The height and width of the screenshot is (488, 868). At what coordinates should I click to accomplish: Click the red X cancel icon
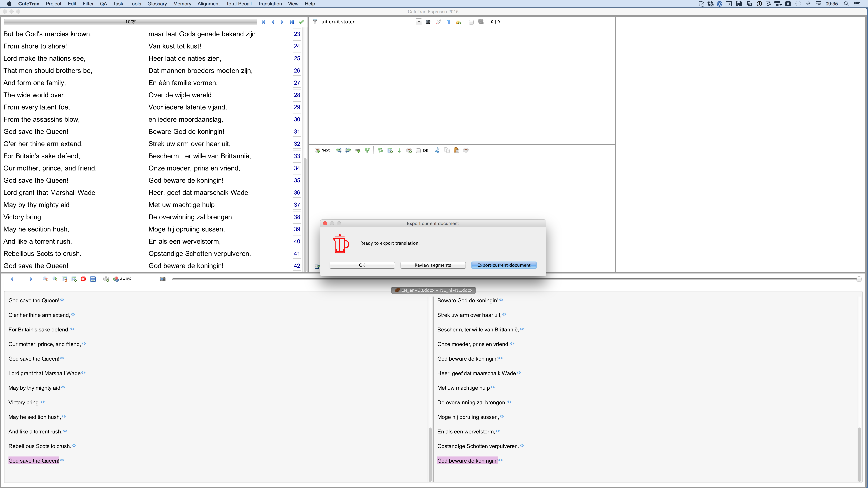coord(84,279)
